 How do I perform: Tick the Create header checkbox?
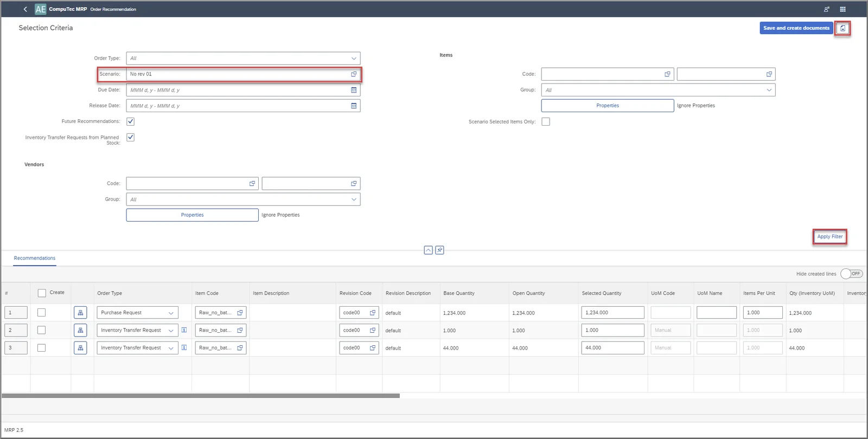coord(42,293)
